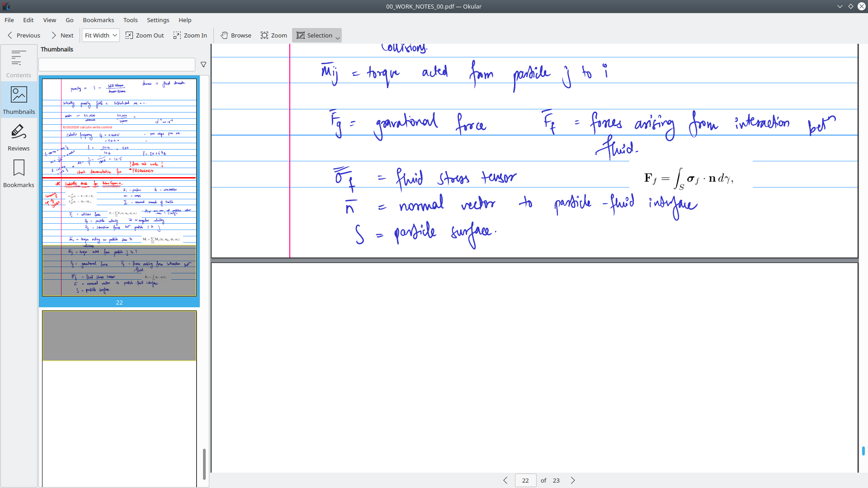Go to Previous page in toolbar
868x488 pixels.
[x=24, y=35]
